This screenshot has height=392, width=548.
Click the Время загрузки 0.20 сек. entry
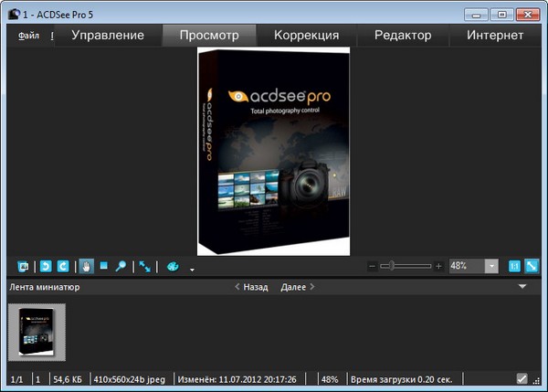point(402,379)
